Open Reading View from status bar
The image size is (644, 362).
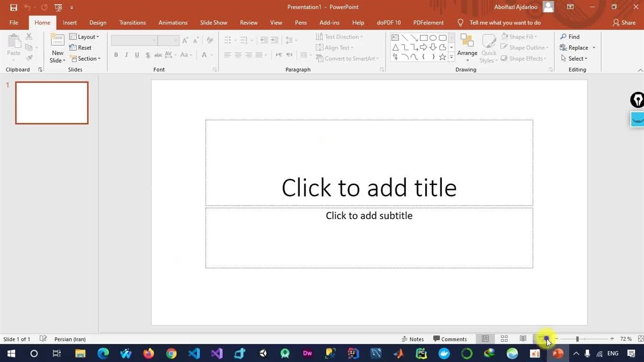(523, 339)
